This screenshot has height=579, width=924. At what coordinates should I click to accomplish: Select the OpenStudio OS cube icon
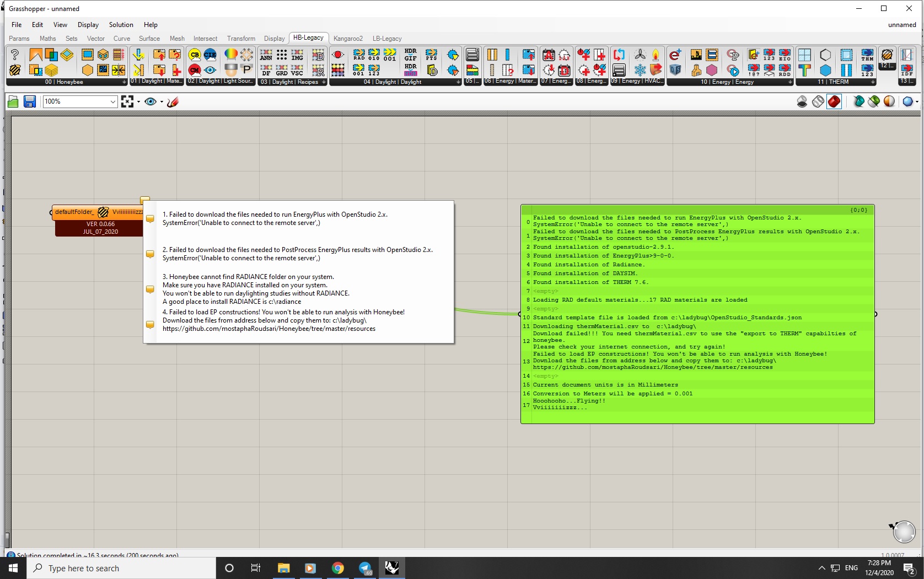click(x=675, y=70)
